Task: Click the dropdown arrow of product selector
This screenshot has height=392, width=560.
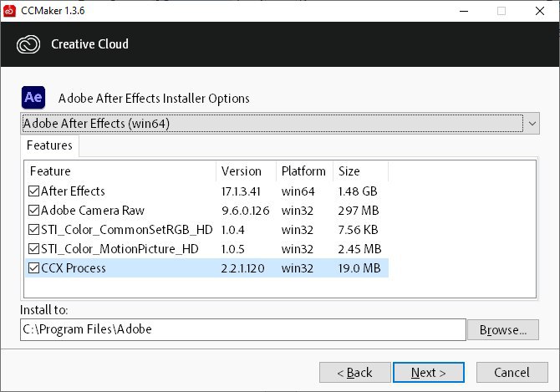Action: [532, 124]
